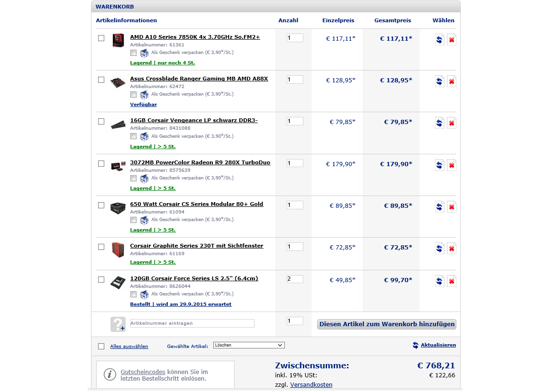Click quantity field for AMD A10 Series
Viewport: 546px width, 392px height.
point(295,38)
